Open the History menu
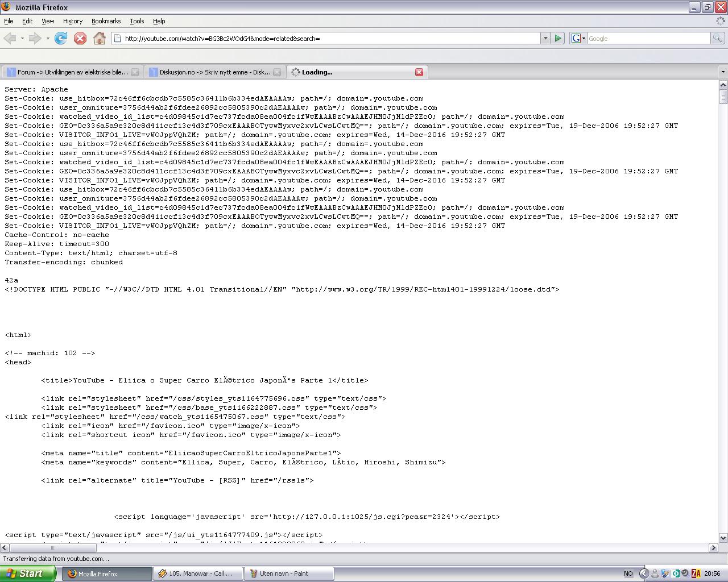This screenshot has height=582, width=728. (x=73, y=21)
